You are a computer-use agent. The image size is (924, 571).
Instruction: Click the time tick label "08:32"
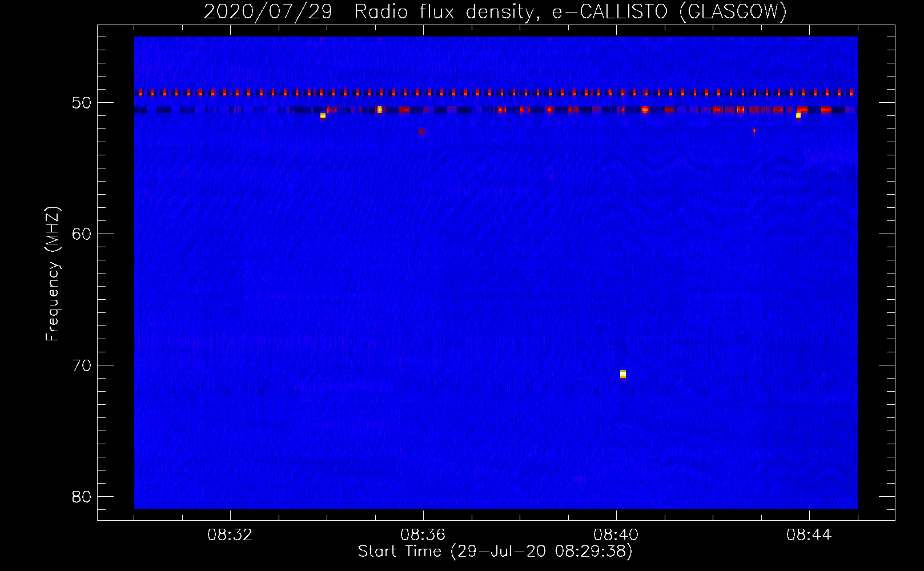(x=230, y=535)
